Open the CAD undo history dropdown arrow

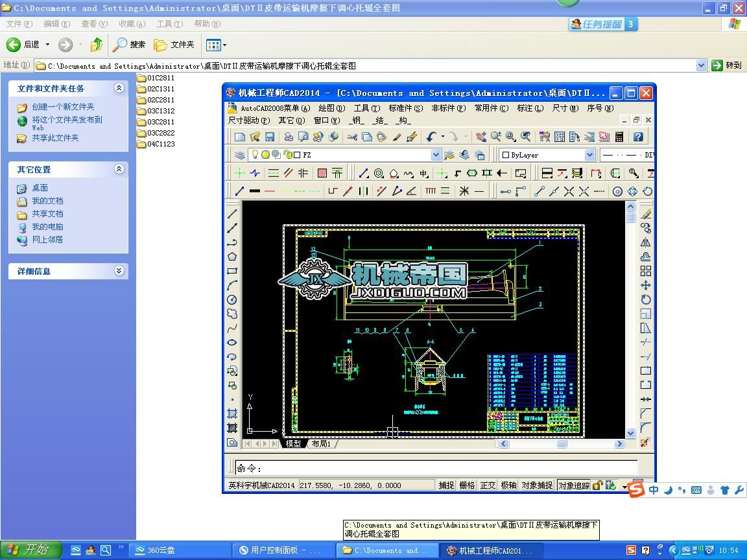pos(443,137)
